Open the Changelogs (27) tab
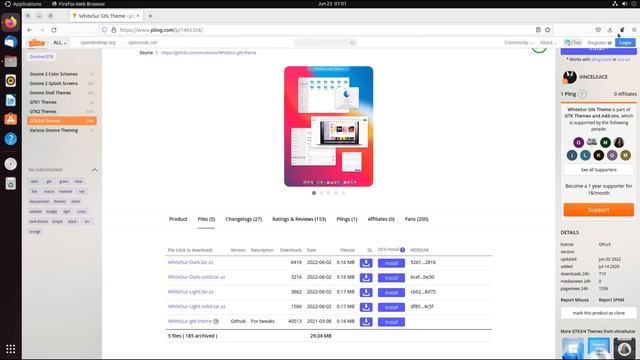Screen dimensions: 640x360 [x=244, y=219]
